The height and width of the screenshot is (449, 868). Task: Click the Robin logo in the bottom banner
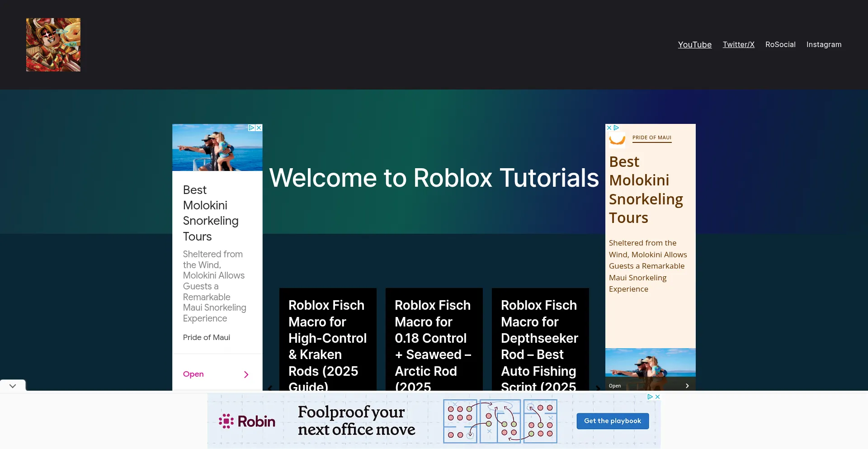point(247,421)
